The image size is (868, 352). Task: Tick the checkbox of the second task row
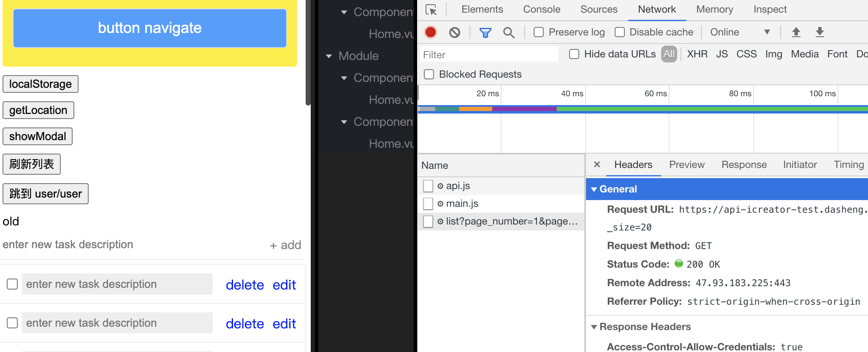(x=12, y=323)
